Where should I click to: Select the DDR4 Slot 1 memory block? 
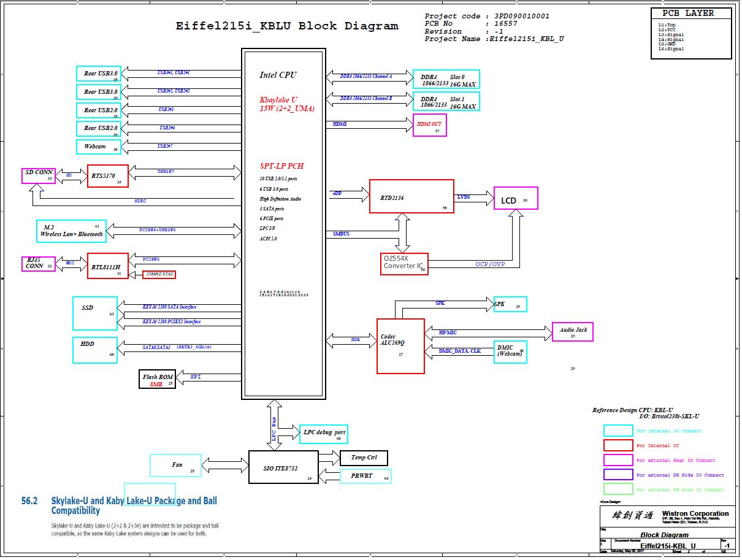pos(446,101)
